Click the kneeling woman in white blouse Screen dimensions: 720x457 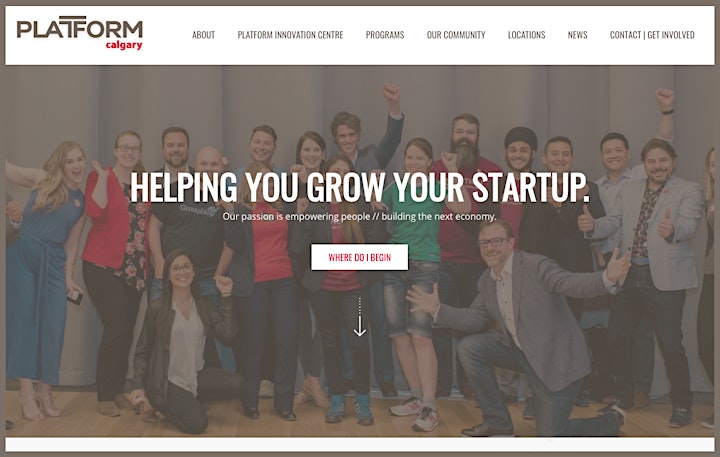[184, 344]
